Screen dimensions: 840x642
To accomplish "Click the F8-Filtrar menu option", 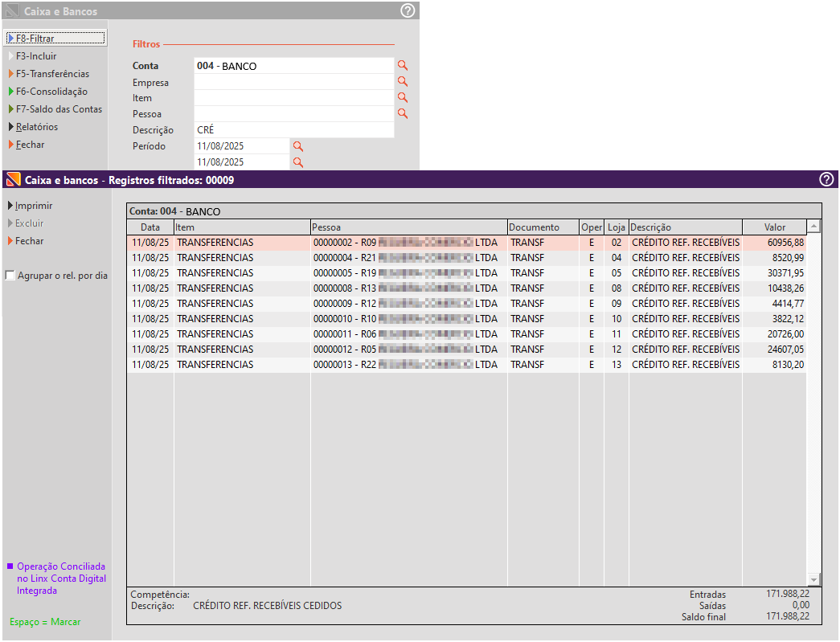I will point(55,38).
